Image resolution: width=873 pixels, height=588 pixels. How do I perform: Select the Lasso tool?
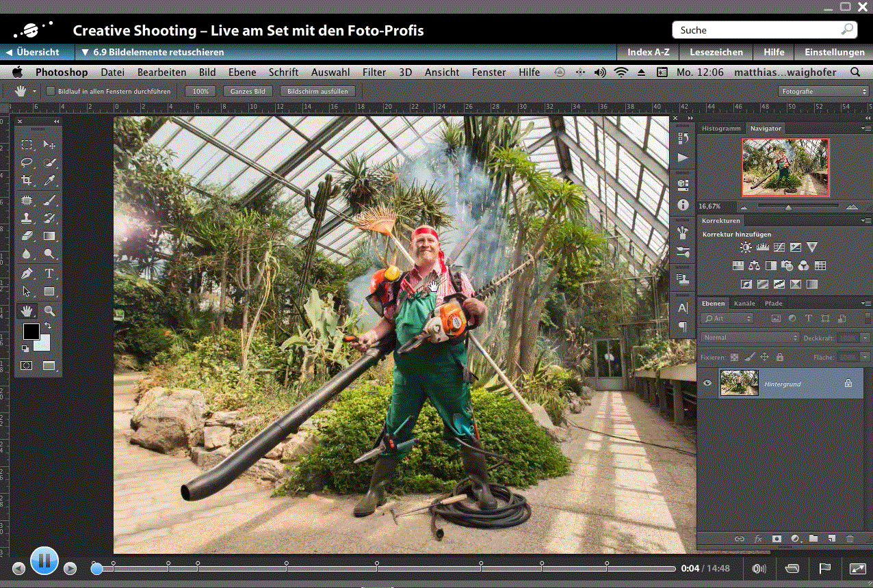coord(27,162)
